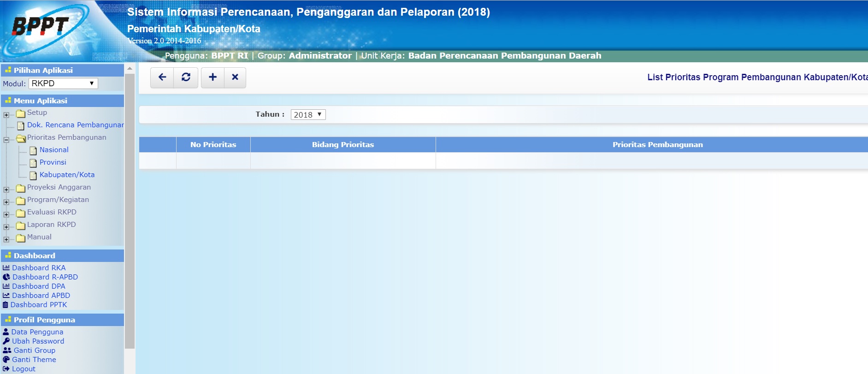The height and width of the screenshot is (374, 868).
Task: Open Dashboard APBD link
Action: click(x=41, y=296)
